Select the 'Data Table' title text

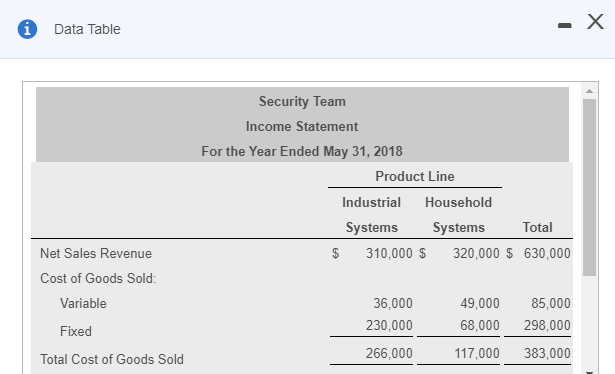[87, 29]
